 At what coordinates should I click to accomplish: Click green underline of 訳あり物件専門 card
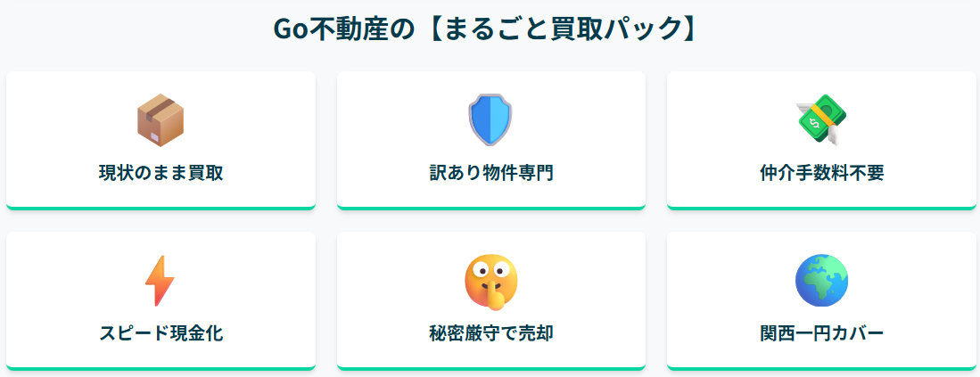click(490, 208)
